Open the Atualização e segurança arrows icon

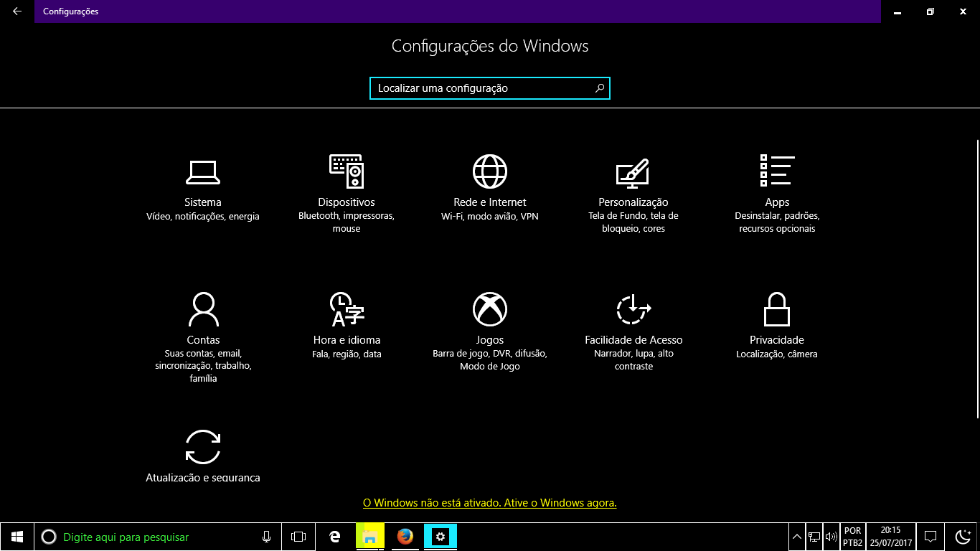(x=203, y=447)
